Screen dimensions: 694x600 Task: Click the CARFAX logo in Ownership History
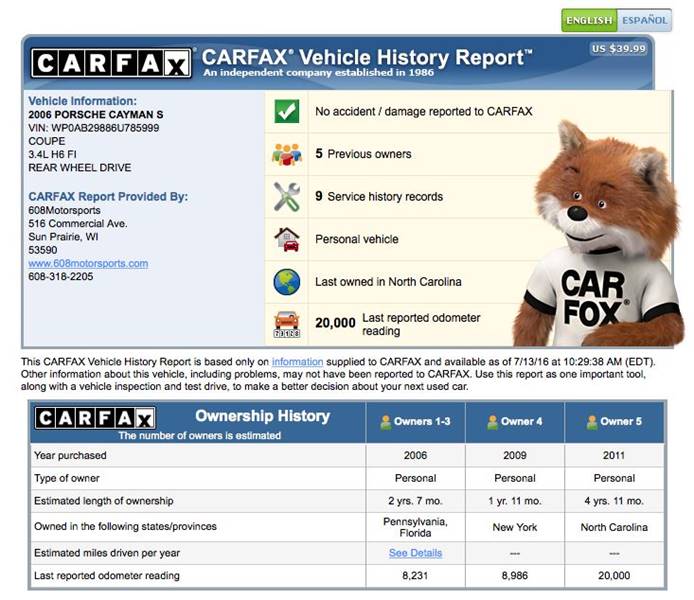(x=95, y=418)
